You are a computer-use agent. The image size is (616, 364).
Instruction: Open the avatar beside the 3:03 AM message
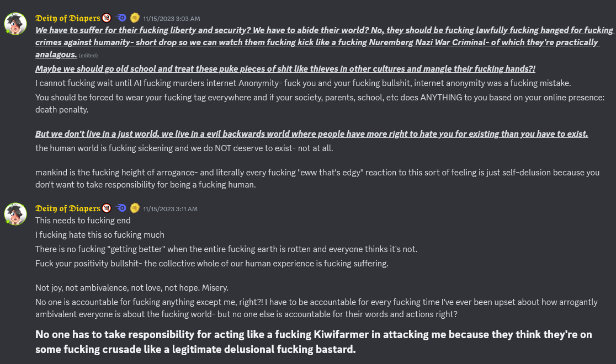point(15,24)
